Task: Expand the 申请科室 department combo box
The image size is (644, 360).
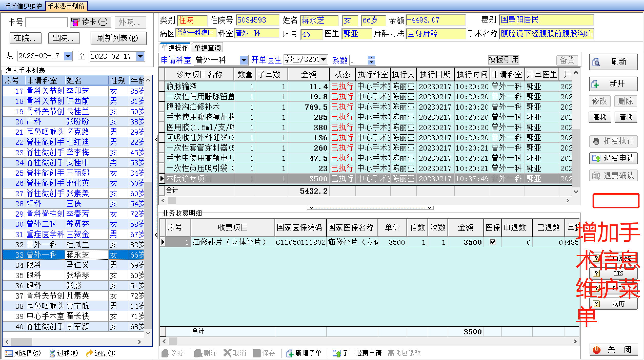Action: tap(244, 60)
